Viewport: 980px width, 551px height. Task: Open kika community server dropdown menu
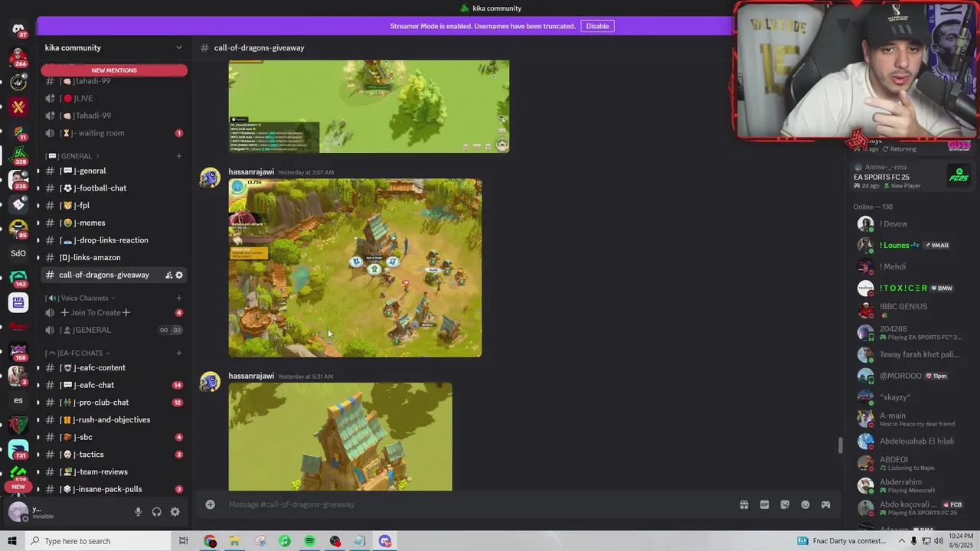[113, 47]
